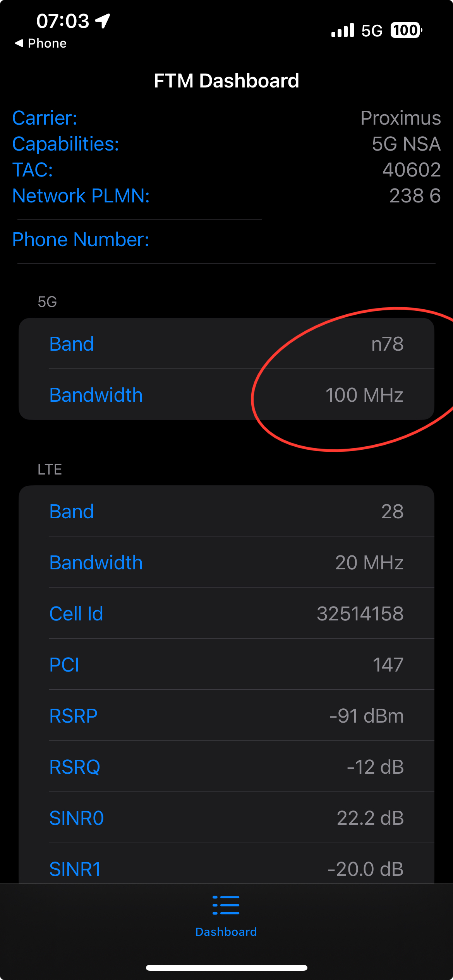This screenshot has height=980, width=453.
Task: Tap the Carrier Proximus entry
Action: (226, 118)
